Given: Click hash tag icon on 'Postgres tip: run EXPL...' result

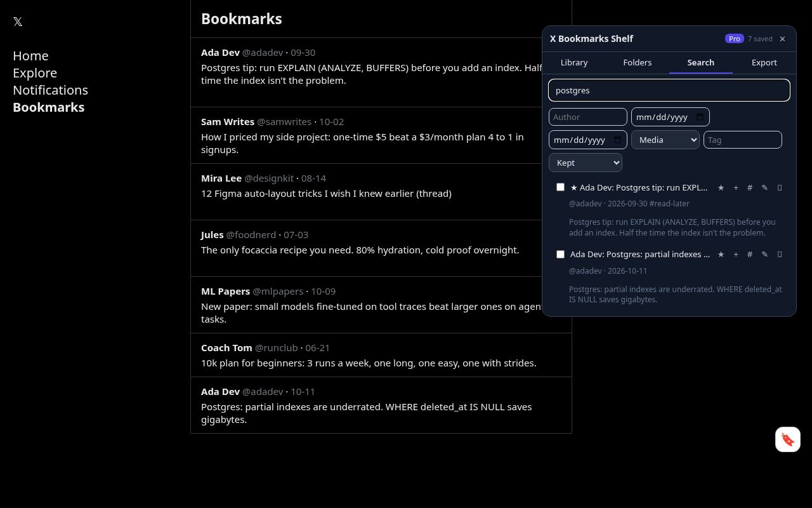Looking at the screenshot, I should pos(750,187).
